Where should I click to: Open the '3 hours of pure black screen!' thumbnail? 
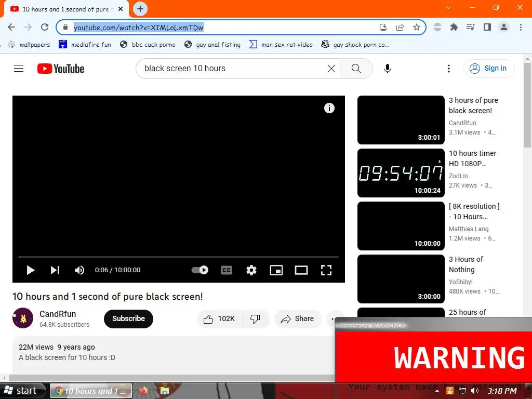click(x=401, y=120)
